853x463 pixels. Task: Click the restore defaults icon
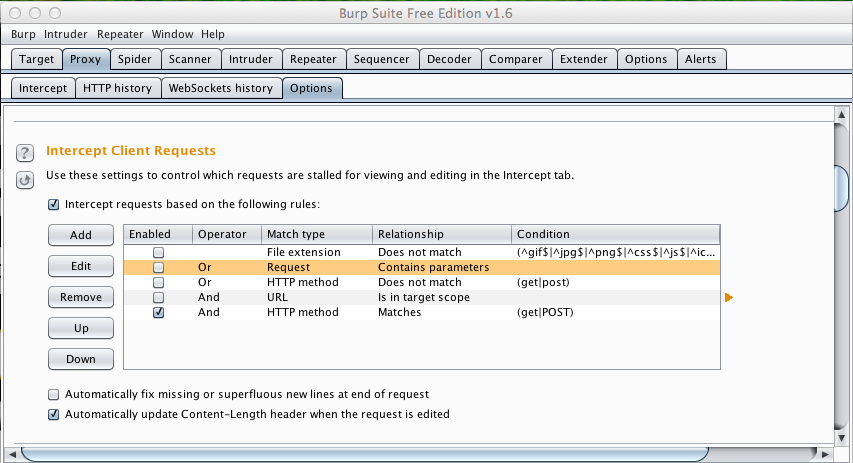click(x=25, y=180)
